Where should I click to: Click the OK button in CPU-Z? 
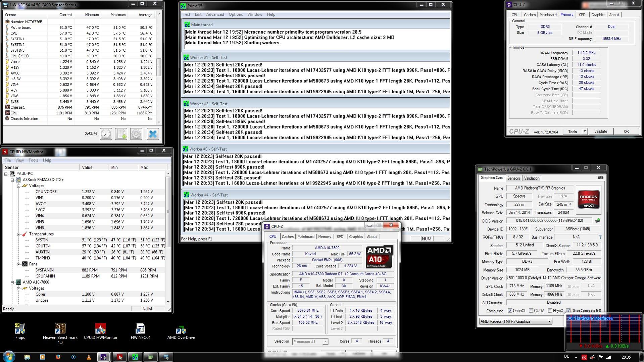click(626, 132)
